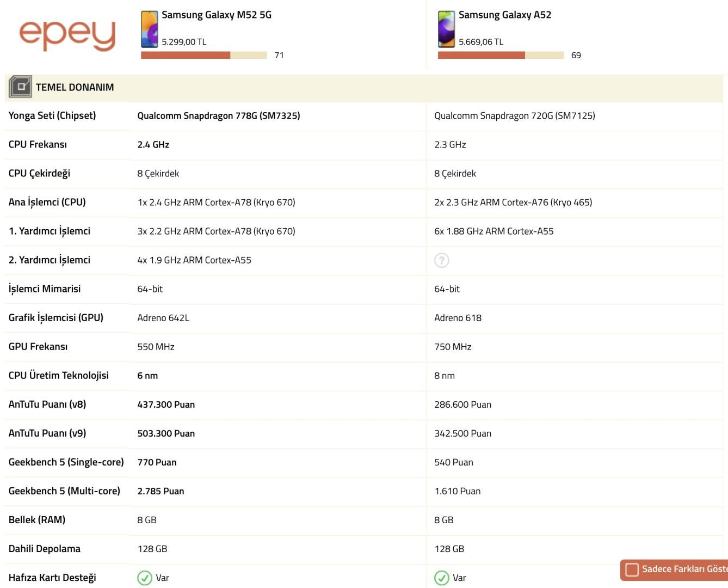Click the 286.600 Puan value

point(462,404)
